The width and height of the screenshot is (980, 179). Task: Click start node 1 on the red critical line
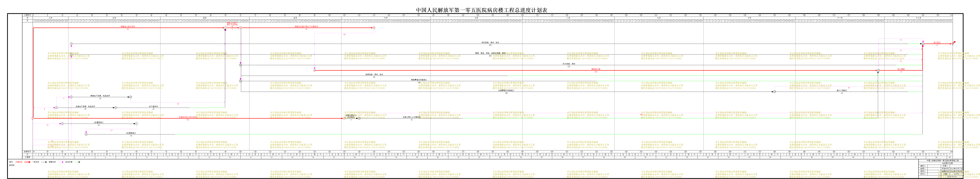[33, 118]
